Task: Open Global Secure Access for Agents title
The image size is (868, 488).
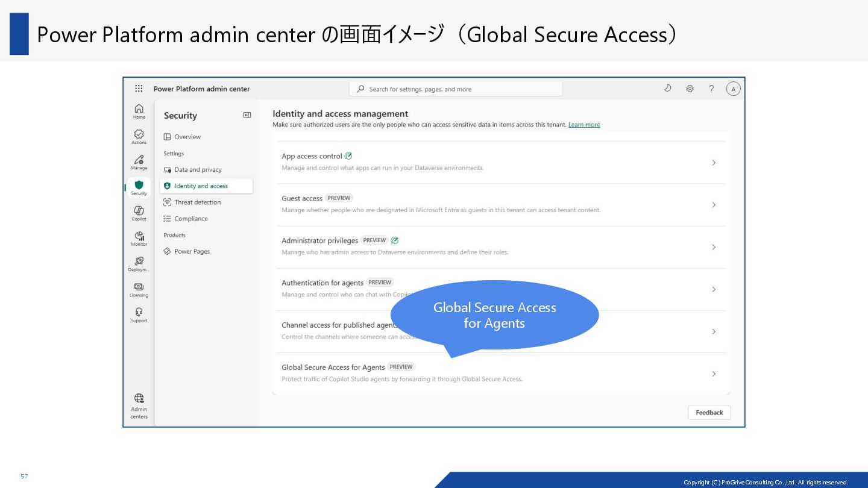Action: pyautogui.click(x=333, y=368)
